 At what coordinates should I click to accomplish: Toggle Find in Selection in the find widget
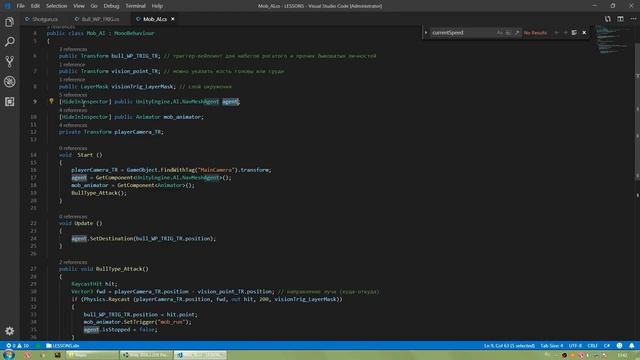[x=574, y=33]
